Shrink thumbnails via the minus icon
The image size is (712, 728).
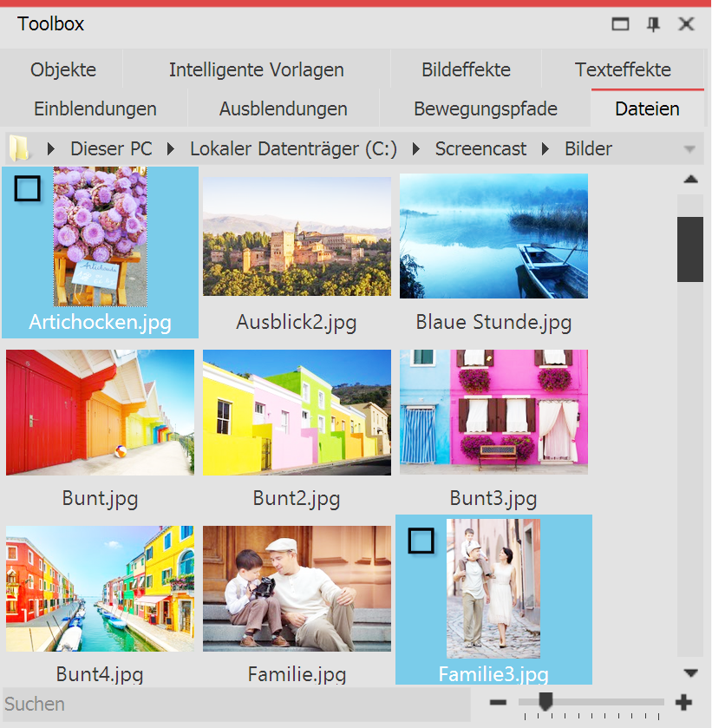pos(499,701)
